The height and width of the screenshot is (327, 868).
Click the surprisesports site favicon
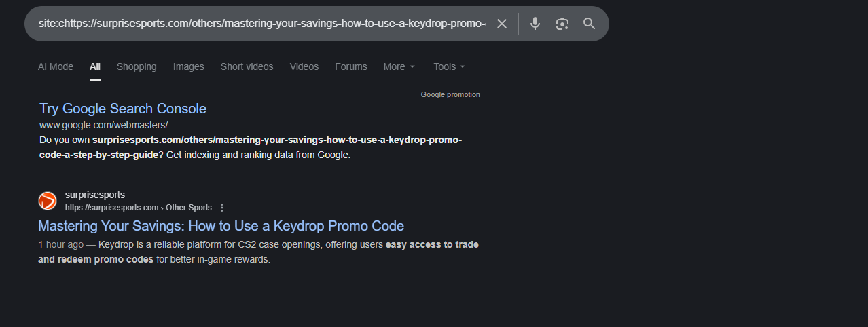coord(48,201)
